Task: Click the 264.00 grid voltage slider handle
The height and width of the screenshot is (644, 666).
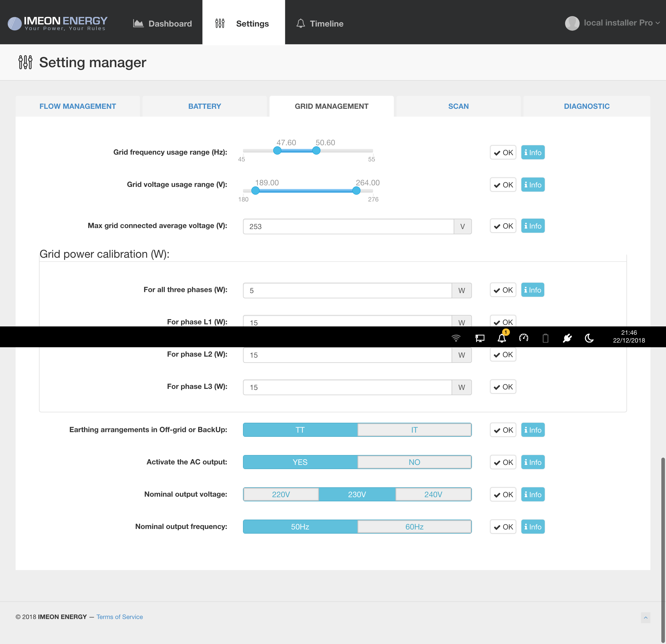Action: click(356, 191)
